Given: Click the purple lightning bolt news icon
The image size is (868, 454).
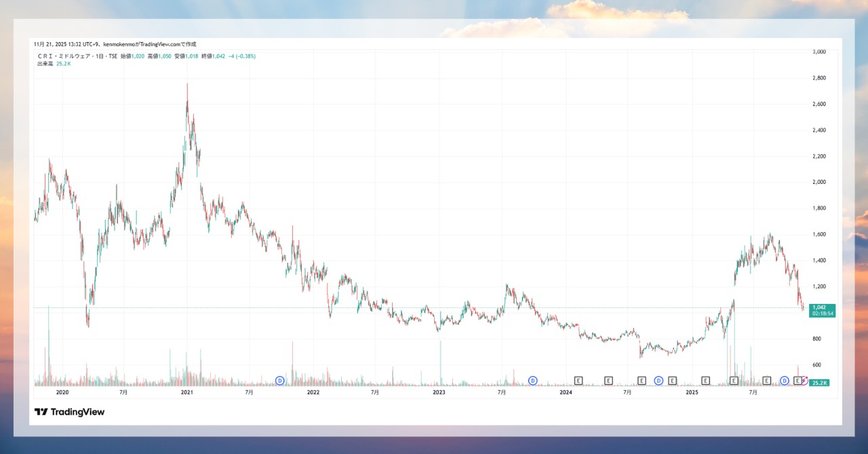Looking at the screenshot, I should (805, 381).
